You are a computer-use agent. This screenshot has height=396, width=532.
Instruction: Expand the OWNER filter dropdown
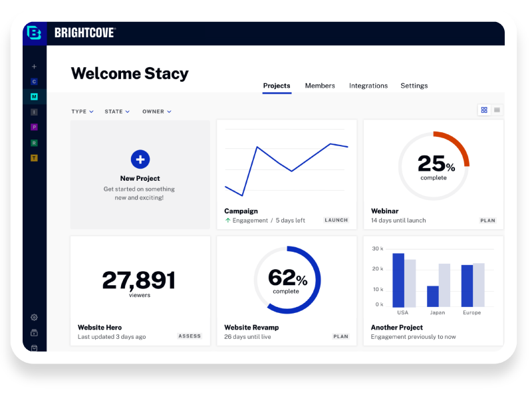click(157, 112)
